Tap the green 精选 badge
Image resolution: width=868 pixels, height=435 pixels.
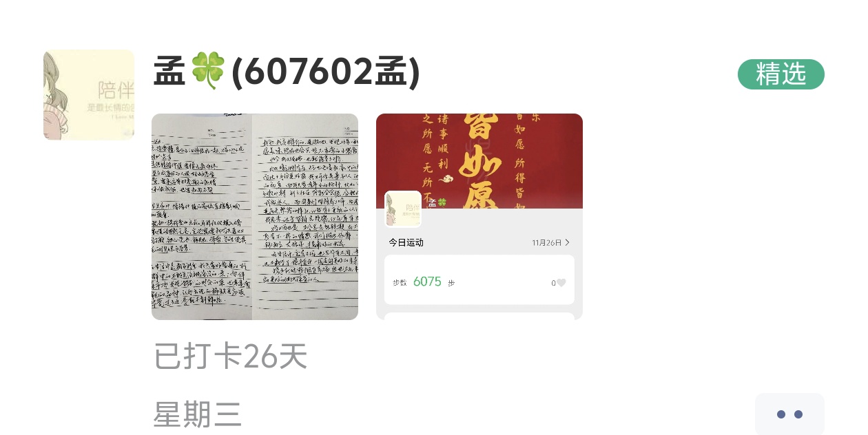[781, 74]
